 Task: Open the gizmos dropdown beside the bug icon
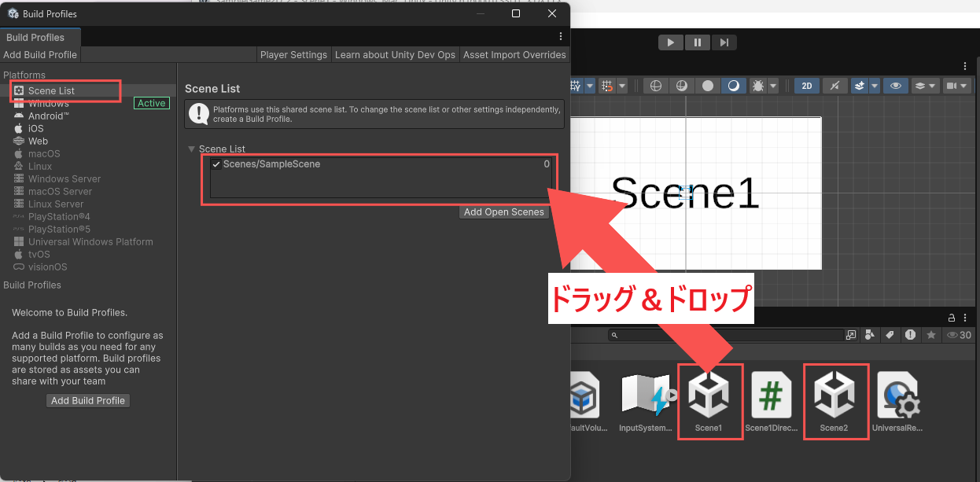774,86
